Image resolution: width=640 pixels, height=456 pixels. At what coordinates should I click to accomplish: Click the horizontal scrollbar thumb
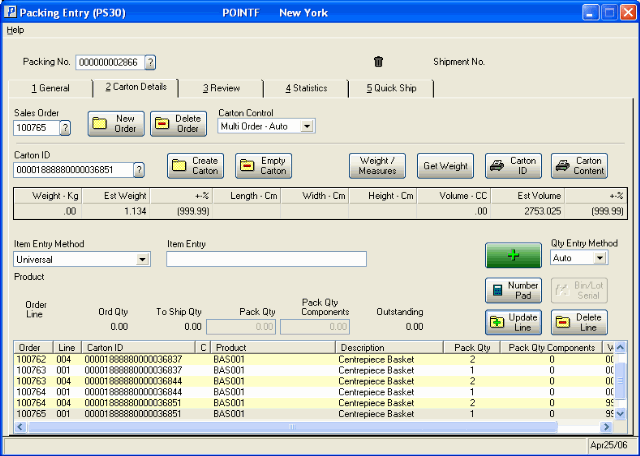click(292, 427)
